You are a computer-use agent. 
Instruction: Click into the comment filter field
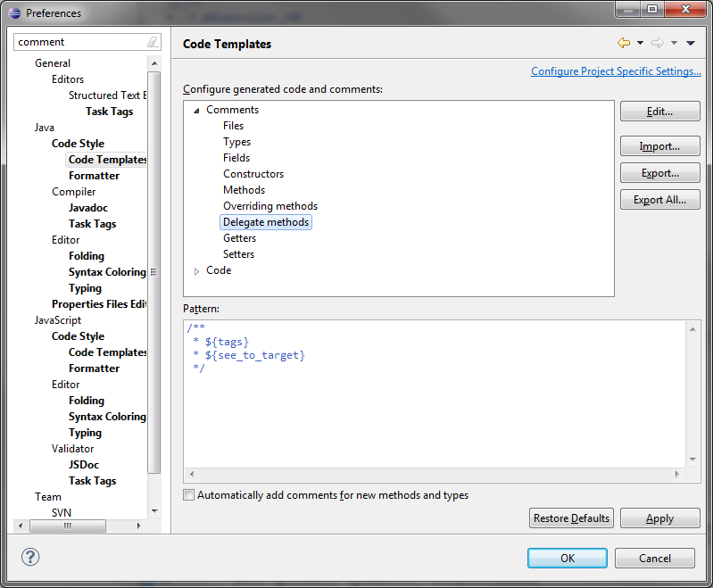(81, 42)
